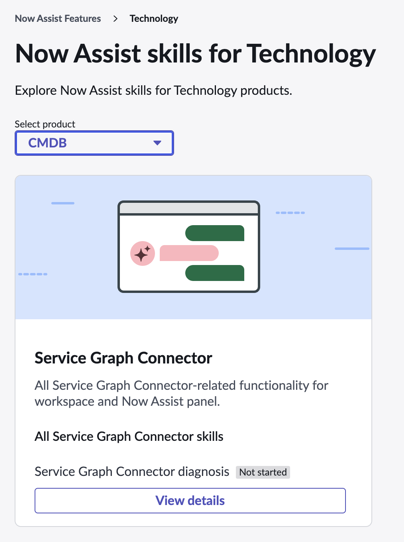Click the bottom green chat bubble graphic

[215, 273]
